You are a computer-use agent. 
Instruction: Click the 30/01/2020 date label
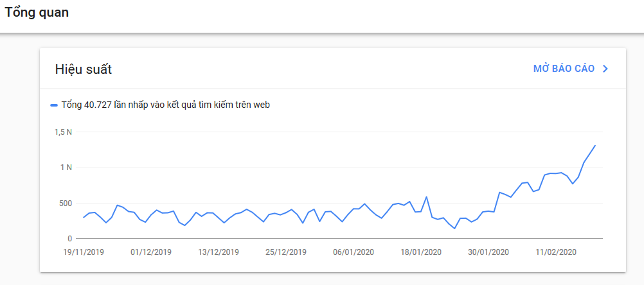pyautogui.click(x=488, y=252)
